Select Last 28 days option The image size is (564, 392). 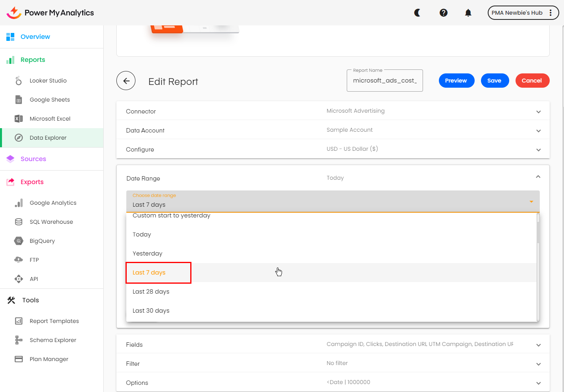coord(151,292)
